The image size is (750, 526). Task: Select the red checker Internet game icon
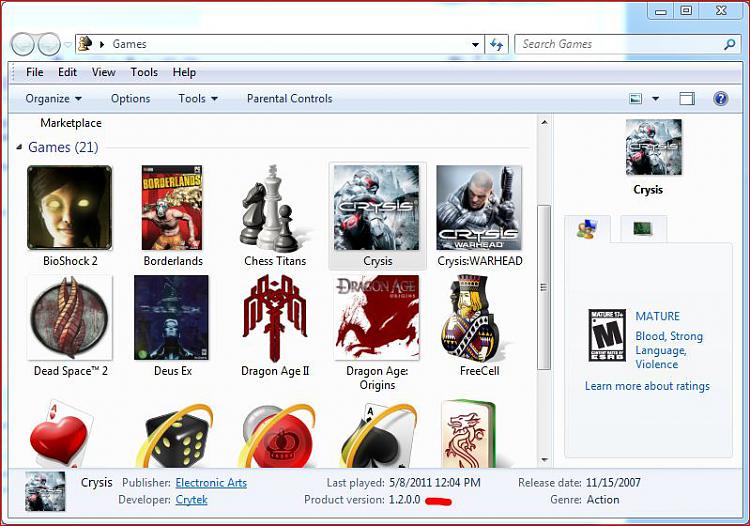pyautogui.click(x=278, y=436)
